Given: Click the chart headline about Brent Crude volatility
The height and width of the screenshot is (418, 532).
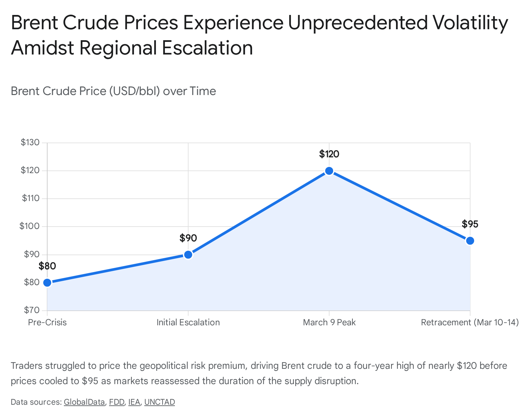Looking at the screenshot, I should (x=259, y=35).
